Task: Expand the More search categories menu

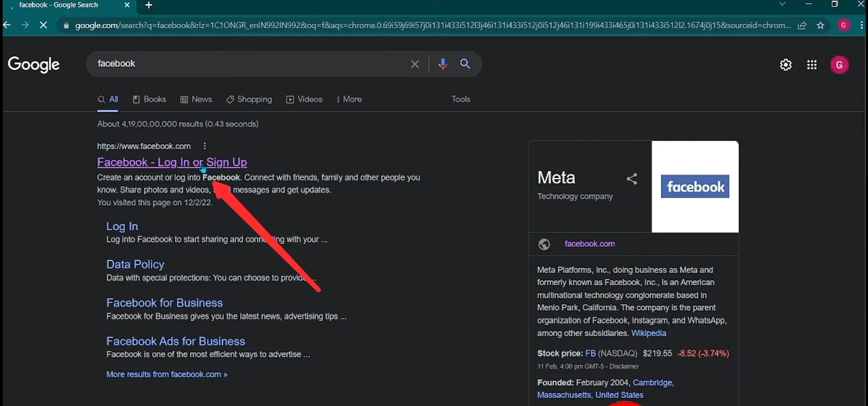Action: (x=349, y=99)
